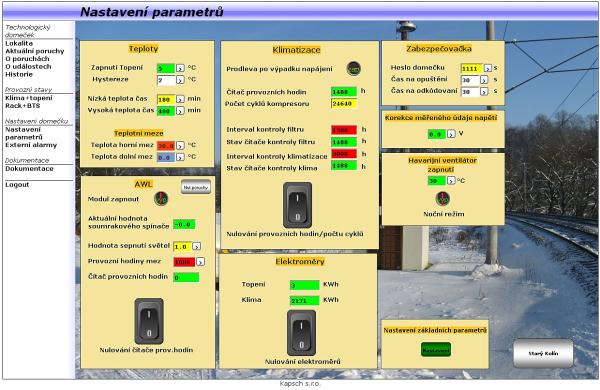The height and width of the screenshot is (390, 600).
Task: Click arrow beside Teplota horní mez
Action: pyautogui.click(x=180, y=145)
